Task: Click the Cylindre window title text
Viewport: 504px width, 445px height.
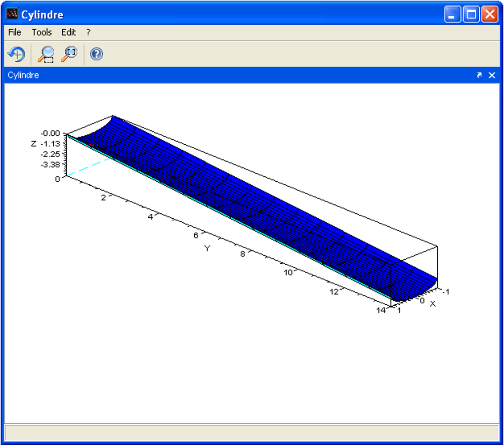Action: tap(42, 15)
